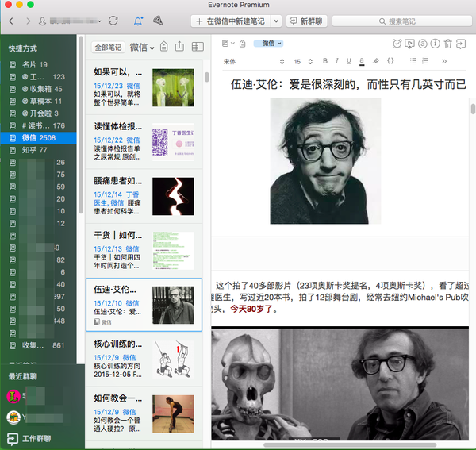Toggle the highlighter tool
476x450 pixels.
pyautogui.click(x=375, y=61)
